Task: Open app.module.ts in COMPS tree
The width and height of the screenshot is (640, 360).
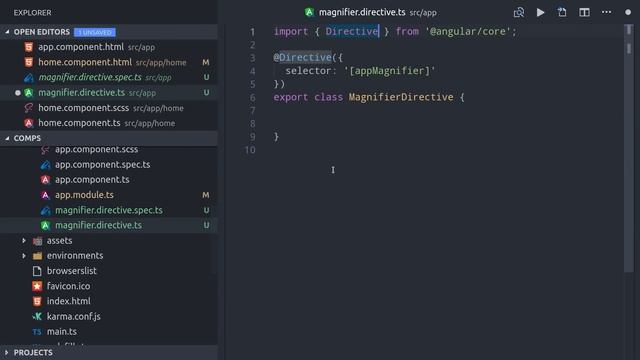Action: coord(109,195)
